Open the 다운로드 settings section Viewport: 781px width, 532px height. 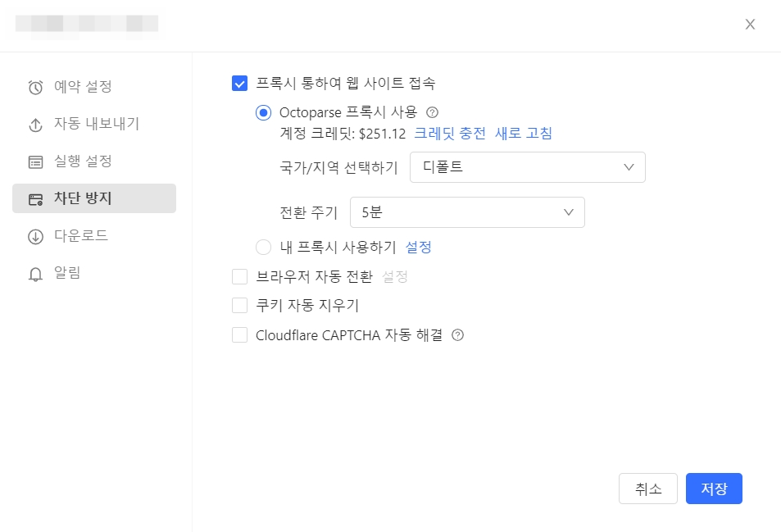pos(80,236)
